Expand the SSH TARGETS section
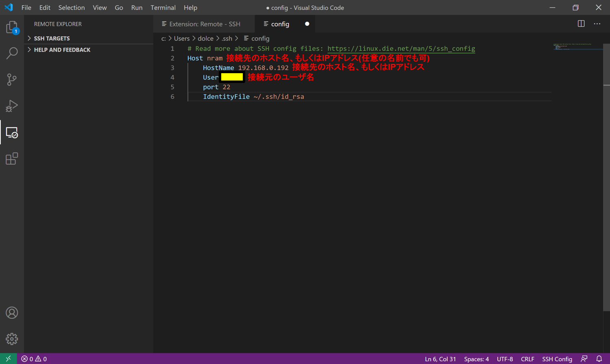This screenshot has width=610, height=364. coord(89,38)
